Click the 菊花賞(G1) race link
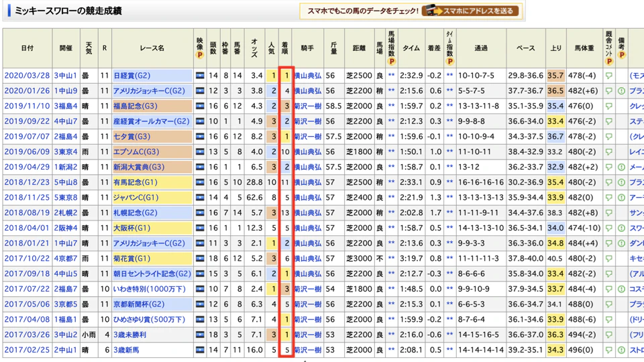The image size is (644, 362). pos(132,259)
